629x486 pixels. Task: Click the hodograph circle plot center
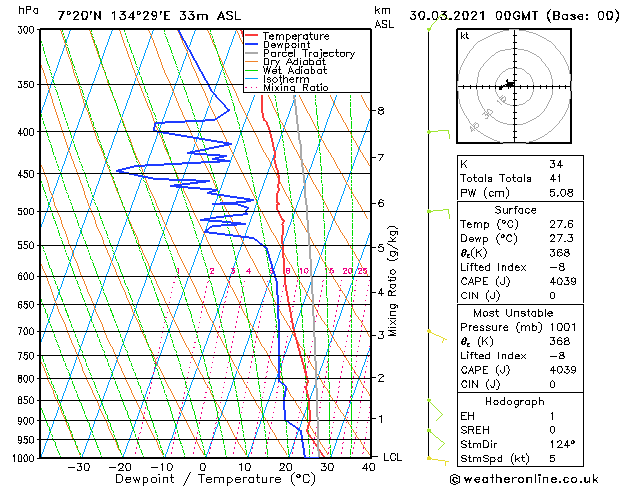coord(515,87)
